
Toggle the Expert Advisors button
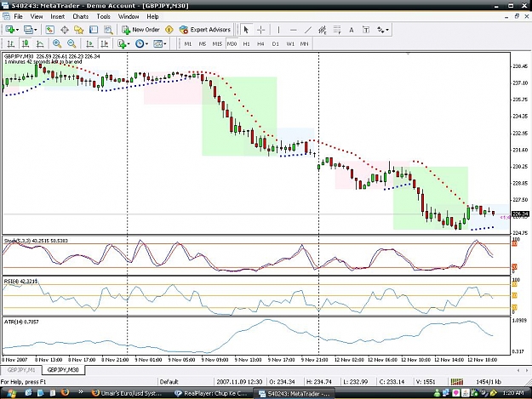click(x=205, y=30)
